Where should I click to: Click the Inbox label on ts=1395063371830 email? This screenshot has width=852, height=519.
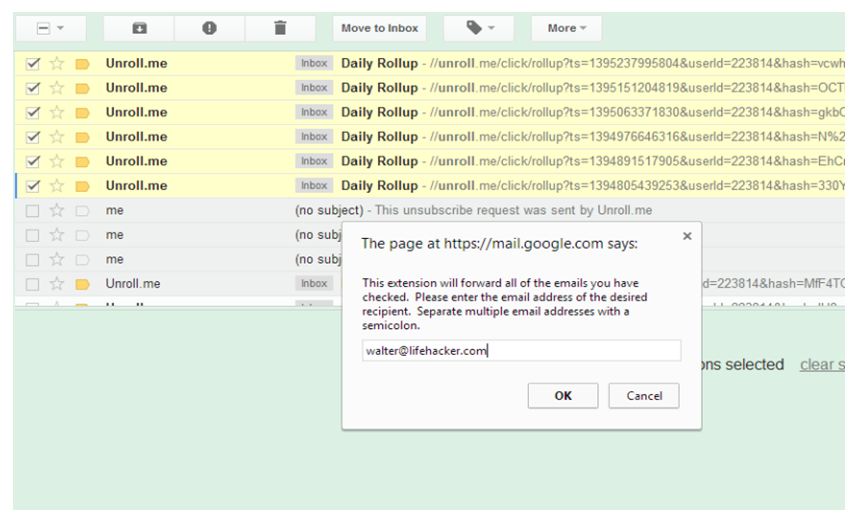[314, 112]
